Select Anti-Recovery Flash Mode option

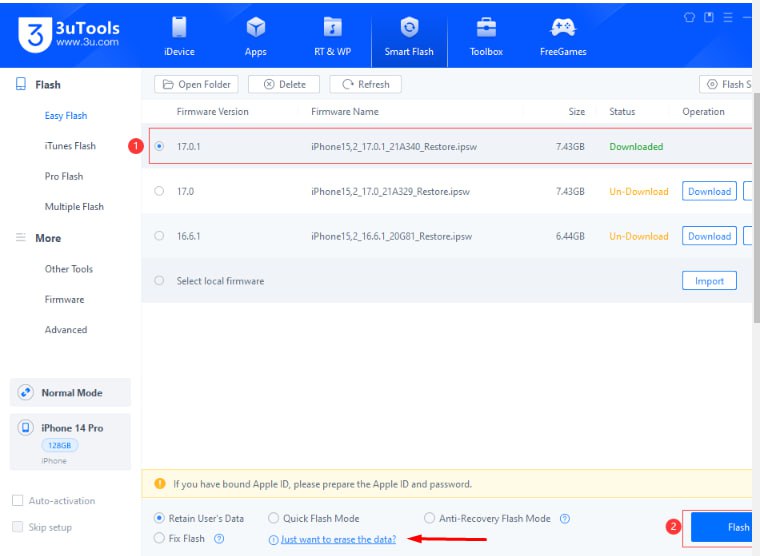click(x=429, y=518)
